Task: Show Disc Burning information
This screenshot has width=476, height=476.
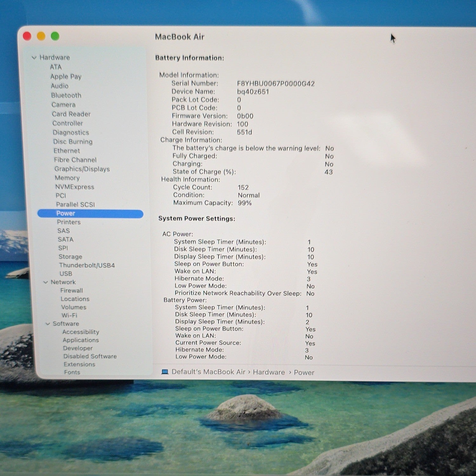Action: (x=73, y=142)
